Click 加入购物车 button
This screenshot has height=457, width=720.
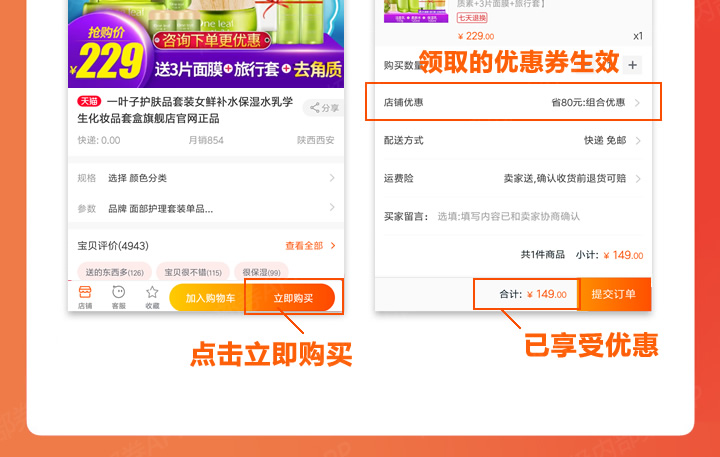[x=209, y=298]
